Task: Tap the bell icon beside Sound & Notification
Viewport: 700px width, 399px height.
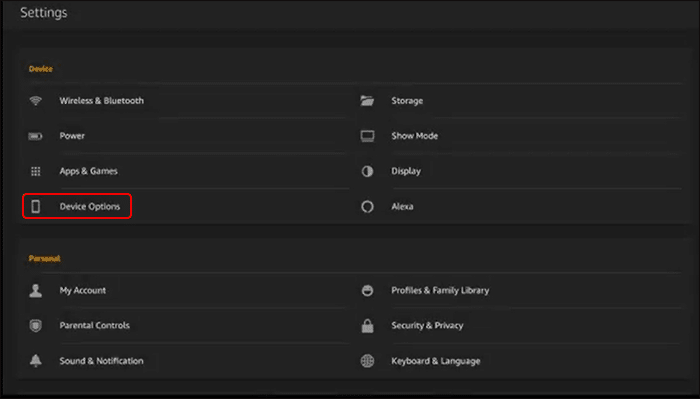Action: click(x=36, y=360)
